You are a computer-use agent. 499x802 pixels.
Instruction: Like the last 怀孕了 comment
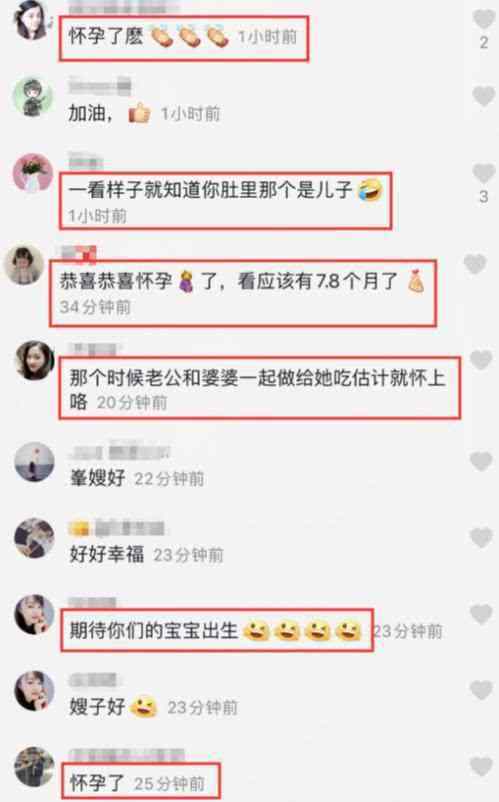(481, 766)
